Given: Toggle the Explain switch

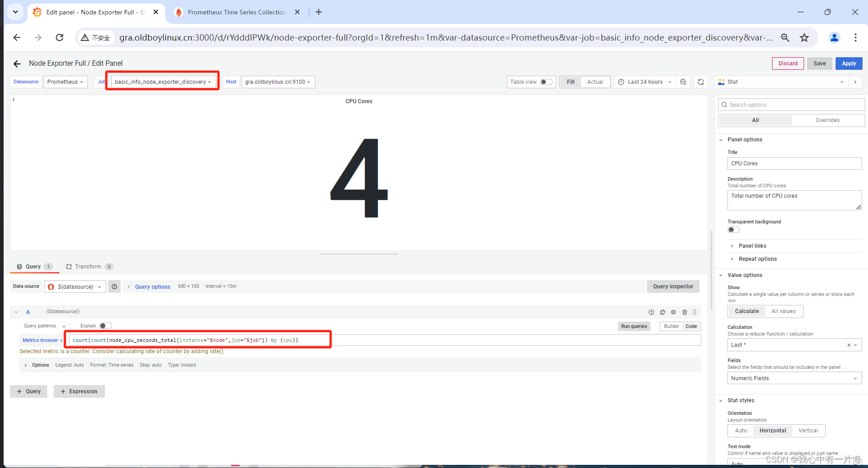Looking at the screenshot, I should click(x=105, y=326).
